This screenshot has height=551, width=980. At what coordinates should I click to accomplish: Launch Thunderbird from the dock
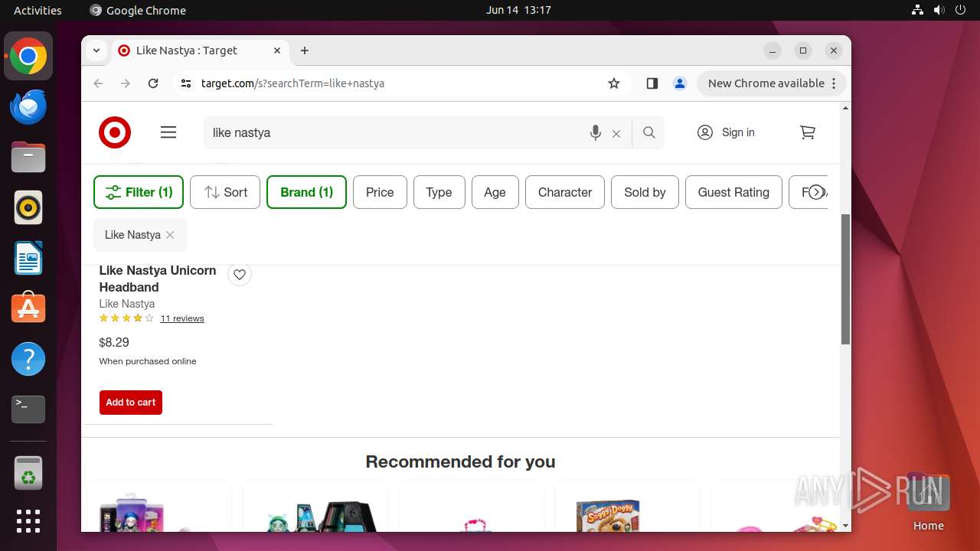28,107
